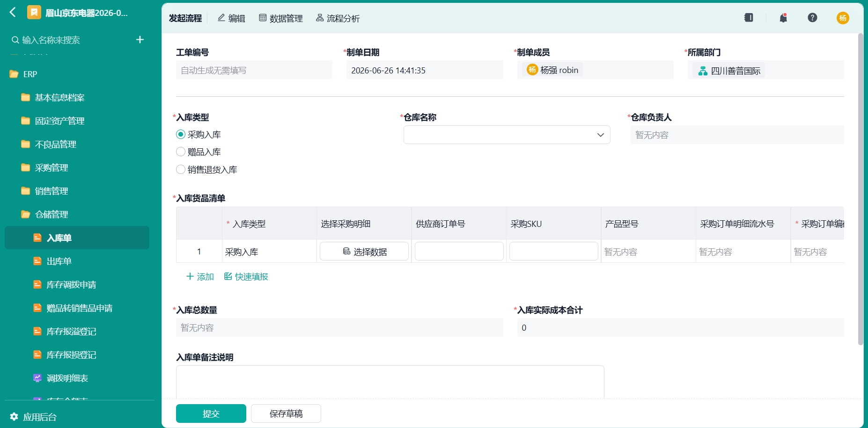The image size is (868, 428).
Task: Open 应用后台 at sidebar bottom
Action: [x=33, y=417]
